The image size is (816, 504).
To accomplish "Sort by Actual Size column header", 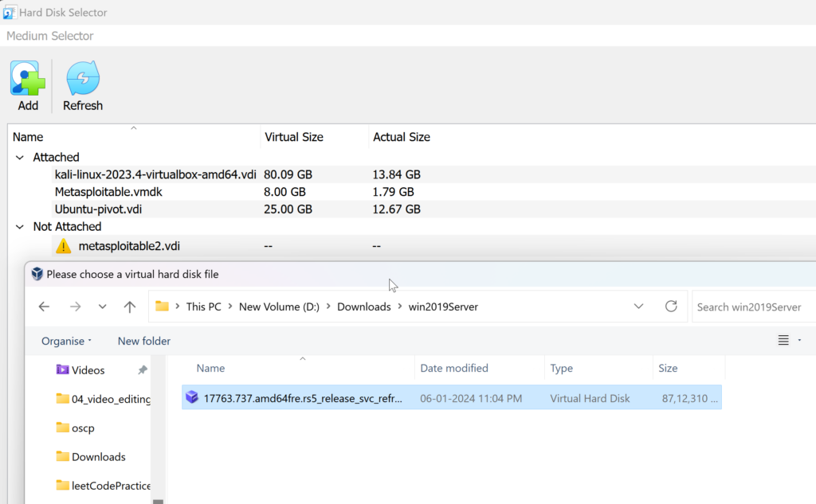I will (402, 137).
